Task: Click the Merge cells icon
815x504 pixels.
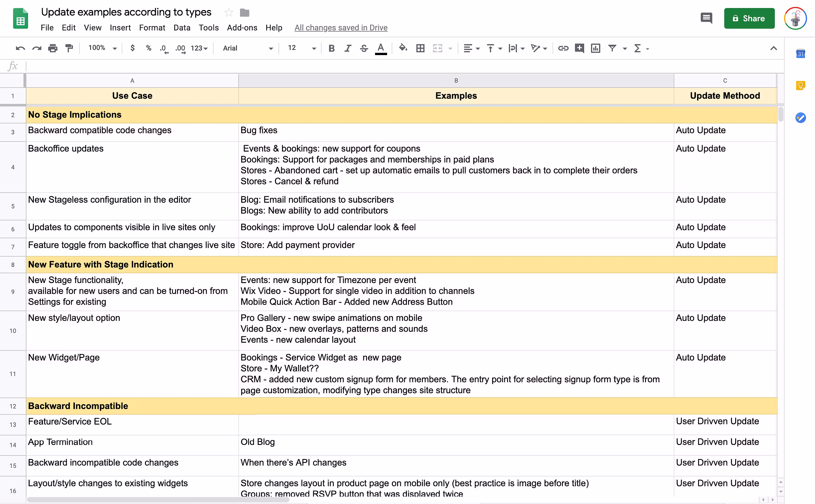Action: [438, 48]
